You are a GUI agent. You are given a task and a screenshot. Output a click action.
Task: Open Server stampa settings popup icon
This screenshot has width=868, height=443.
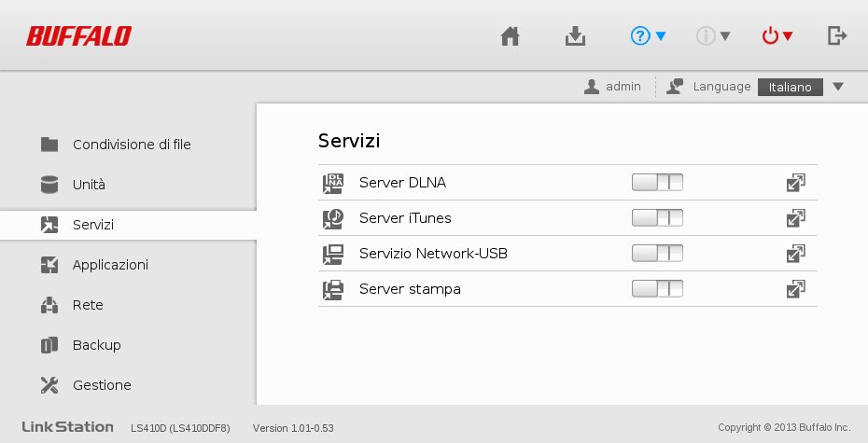click(x=795, y=289)
